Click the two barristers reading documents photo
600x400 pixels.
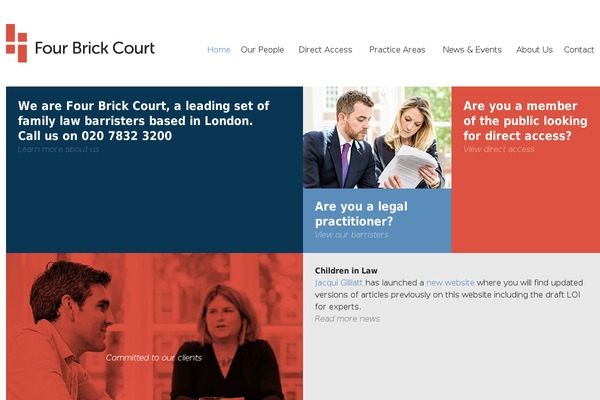(377, 137)
